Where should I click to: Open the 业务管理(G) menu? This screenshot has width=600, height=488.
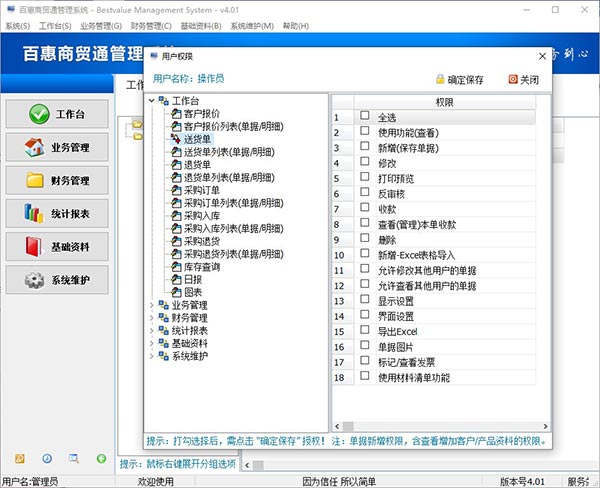pyautogui.click(x=101, y=26)
